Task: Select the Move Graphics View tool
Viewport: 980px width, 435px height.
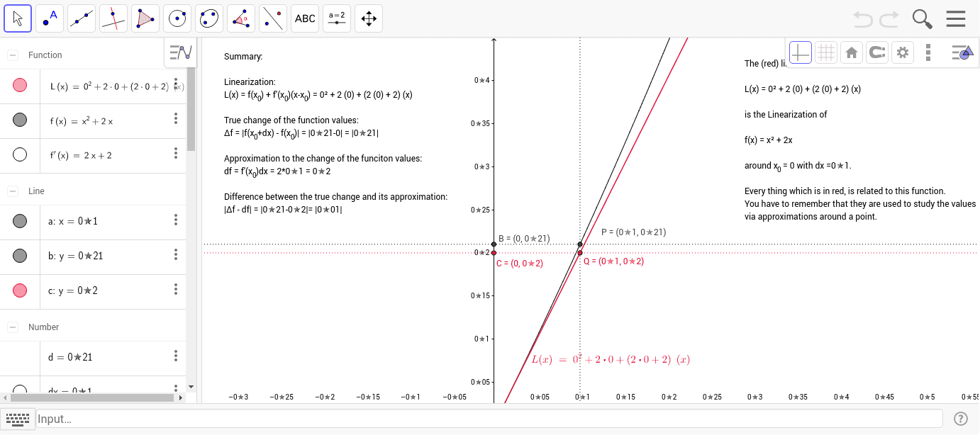Action: click(x=369, y=18)
